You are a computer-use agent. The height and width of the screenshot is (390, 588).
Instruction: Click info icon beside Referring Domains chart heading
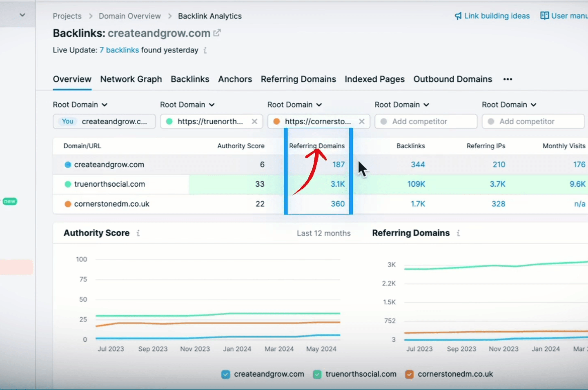pyautogui.click(x=458, y=233)
